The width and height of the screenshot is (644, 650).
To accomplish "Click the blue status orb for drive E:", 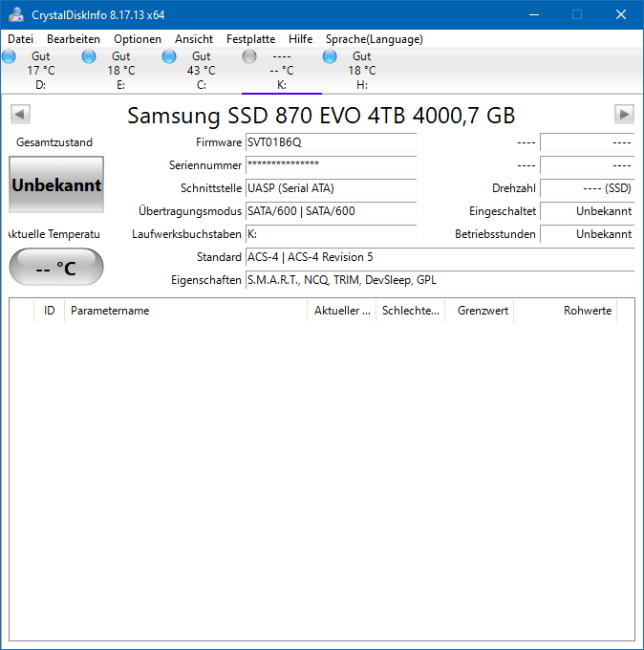I will coord(89,56).
